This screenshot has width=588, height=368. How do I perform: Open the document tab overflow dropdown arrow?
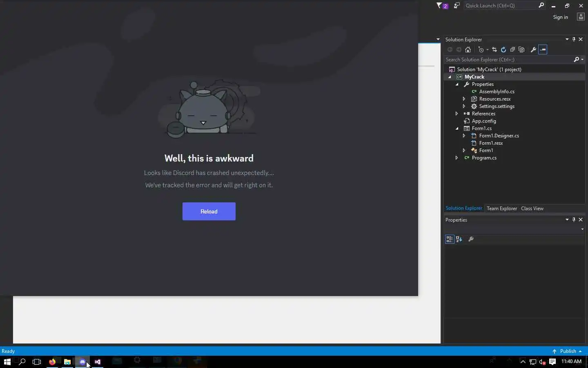[x=438, y=40]
